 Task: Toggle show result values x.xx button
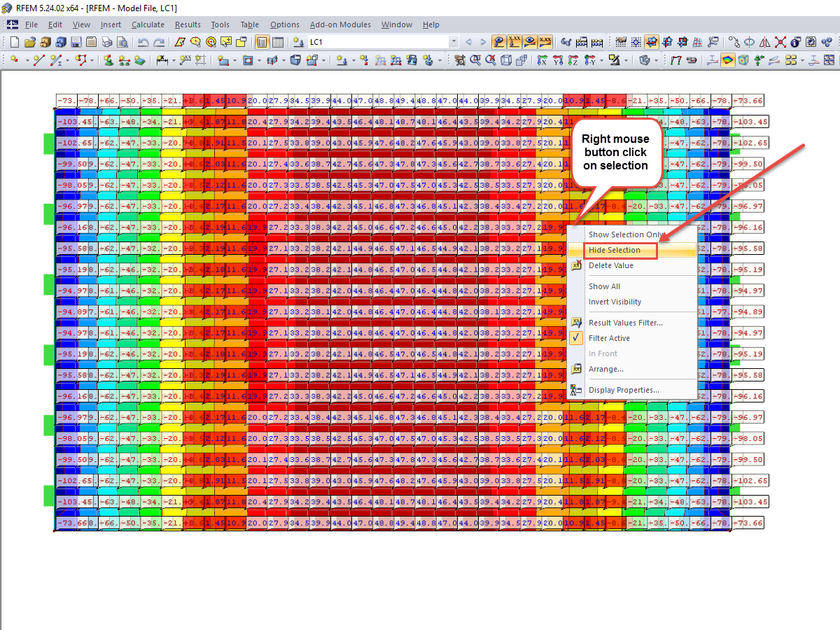pos(516,42)
